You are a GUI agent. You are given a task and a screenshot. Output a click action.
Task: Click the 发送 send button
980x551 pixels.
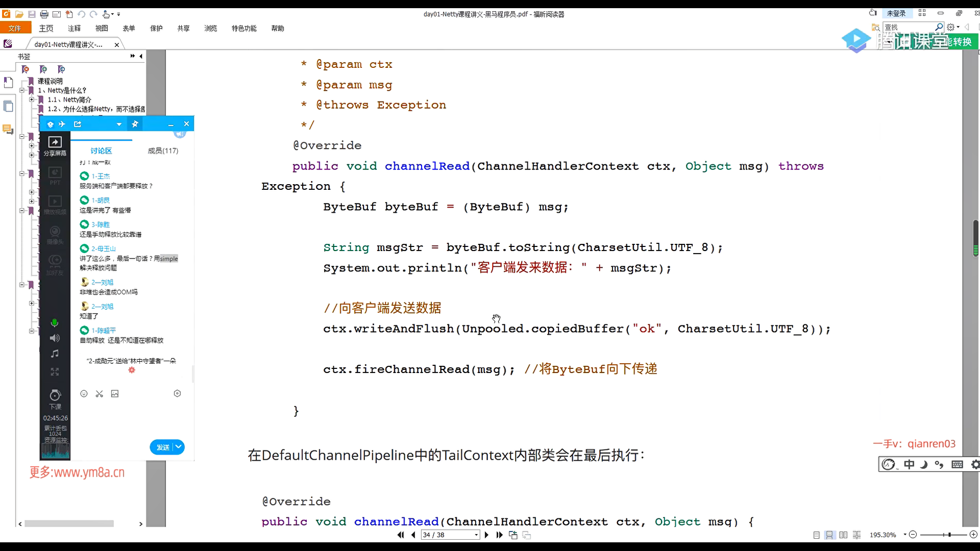162,447
